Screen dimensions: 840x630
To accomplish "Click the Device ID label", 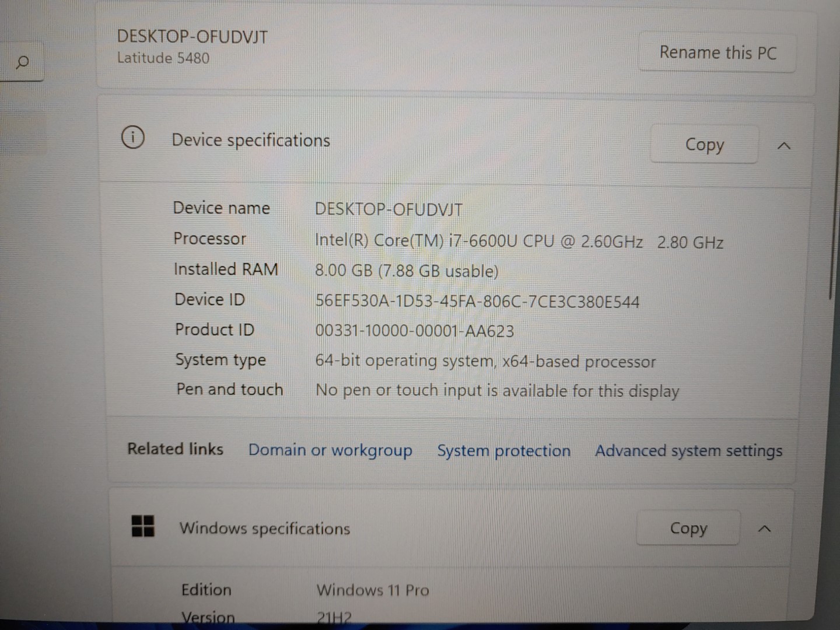I will (x=210, y=299).
